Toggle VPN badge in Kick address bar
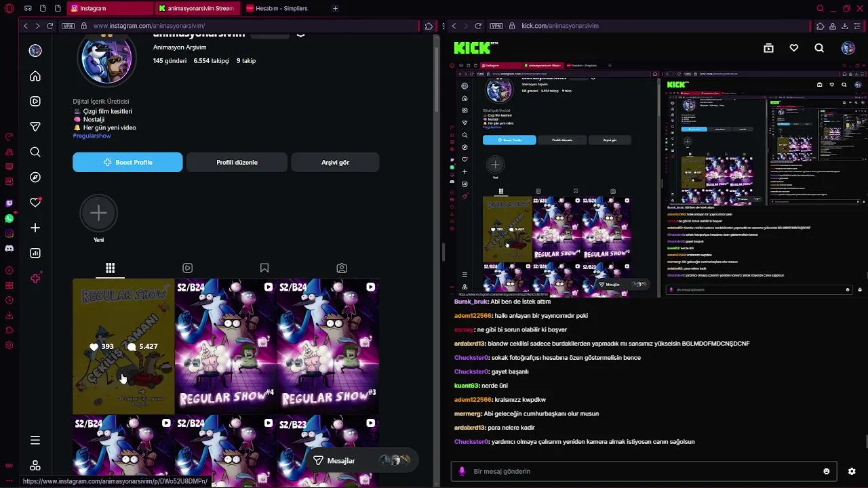 click(x=496, y=26)
